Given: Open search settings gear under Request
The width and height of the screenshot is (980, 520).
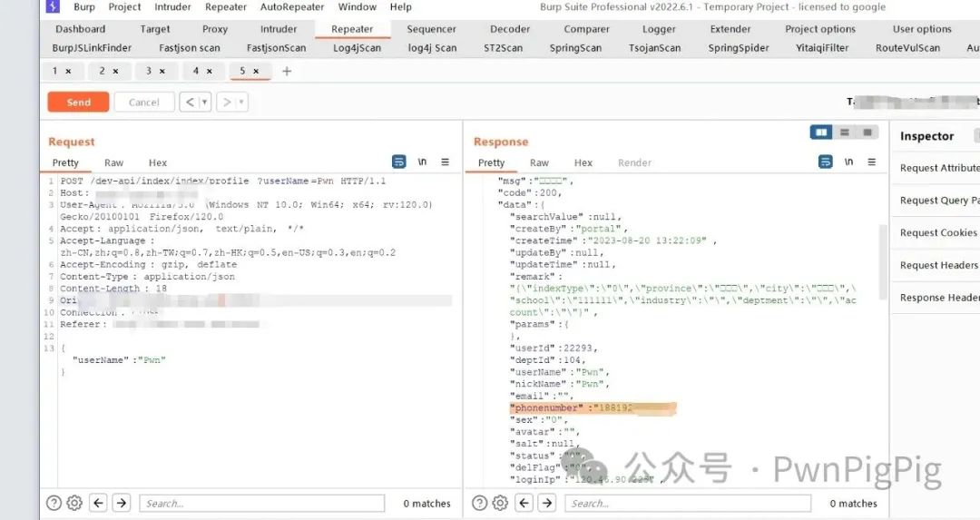Looking at the screenshot, I should tap(74, 503).
